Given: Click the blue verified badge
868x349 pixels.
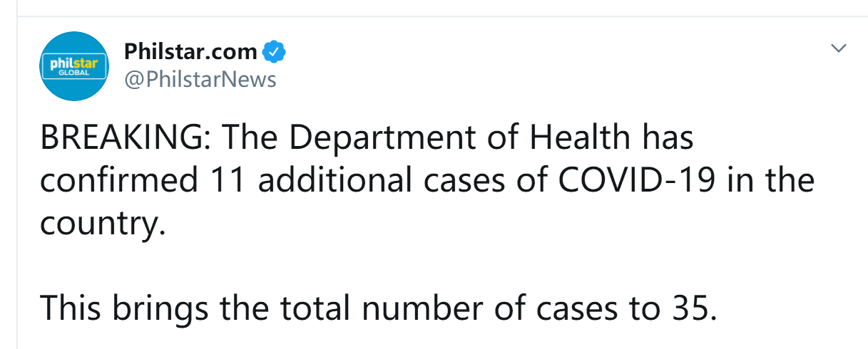Looking at the screenshot, I should click(x=275, y=52).
